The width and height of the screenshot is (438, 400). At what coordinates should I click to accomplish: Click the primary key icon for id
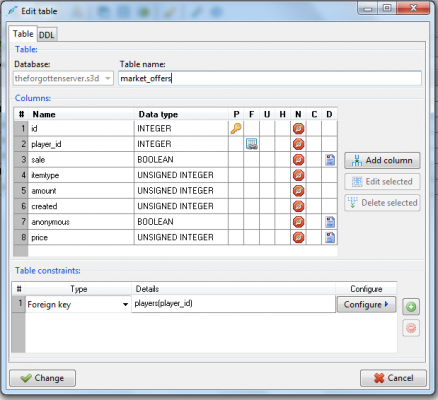236,128
